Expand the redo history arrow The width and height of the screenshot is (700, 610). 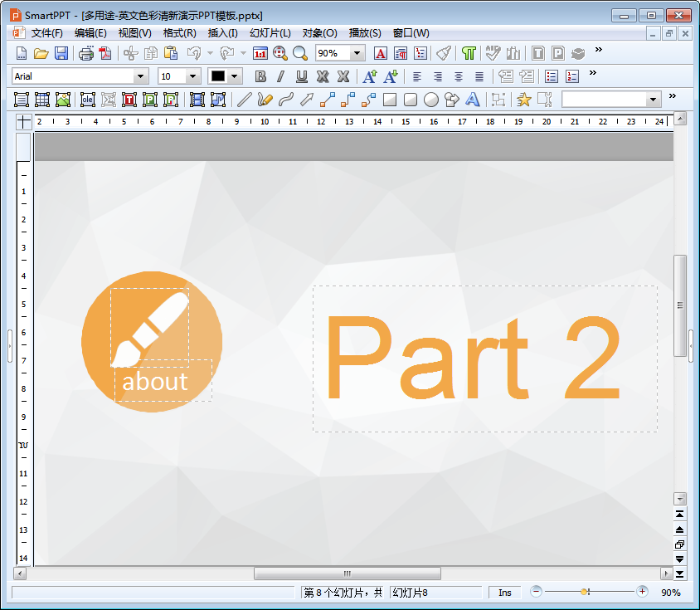coord(243,53)
